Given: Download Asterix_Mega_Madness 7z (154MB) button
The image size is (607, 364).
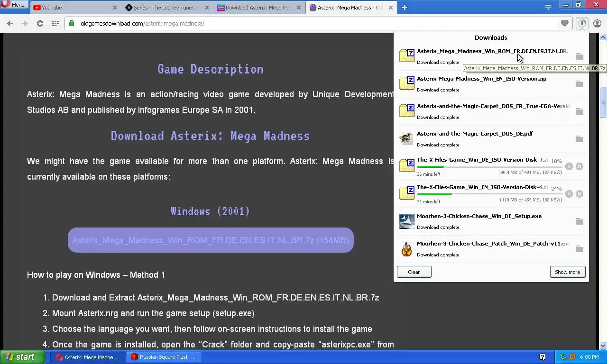Looking at the screenshot, I should pos(211,240).
